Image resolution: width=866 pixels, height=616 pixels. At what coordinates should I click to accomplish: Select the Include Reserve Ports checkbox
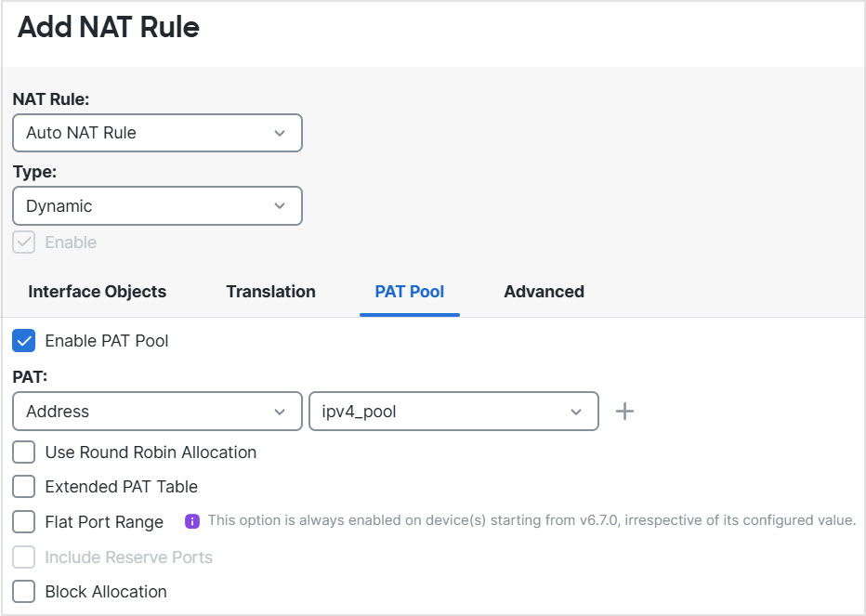coord(24,557)
